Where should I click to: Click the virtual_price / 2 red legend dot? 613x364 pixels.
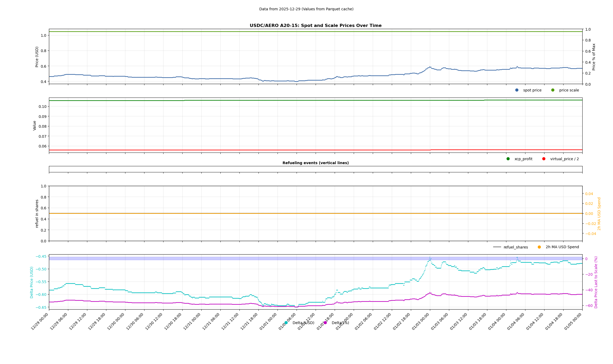click(x=544, y=159)
